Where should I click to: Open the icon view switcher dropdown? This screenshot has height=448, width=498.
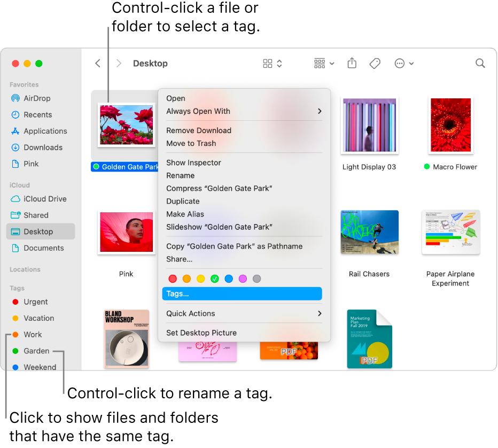click(273, 63)
